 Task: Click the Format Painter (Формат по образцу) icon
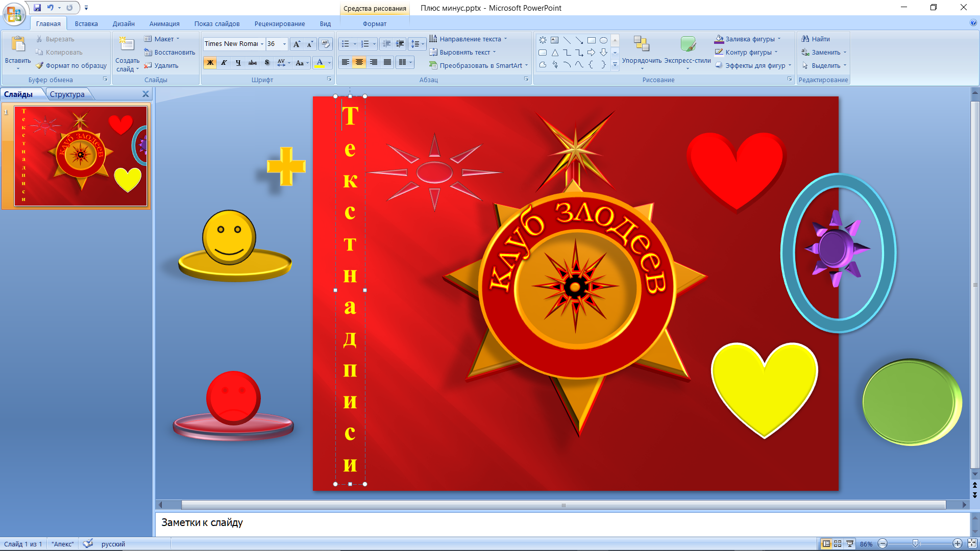tap(39, 65)
